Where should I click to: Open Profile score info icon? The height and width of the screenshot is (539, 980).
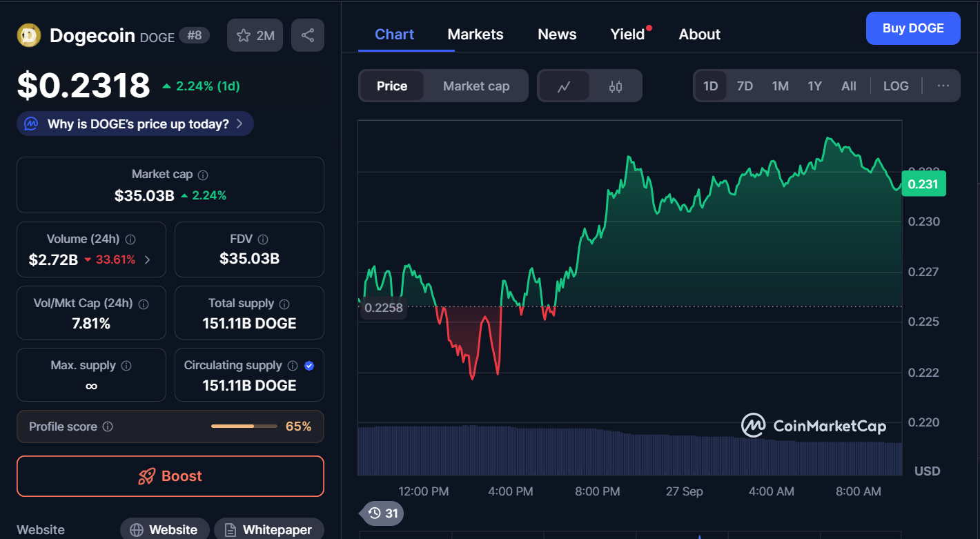pos(108,427)
